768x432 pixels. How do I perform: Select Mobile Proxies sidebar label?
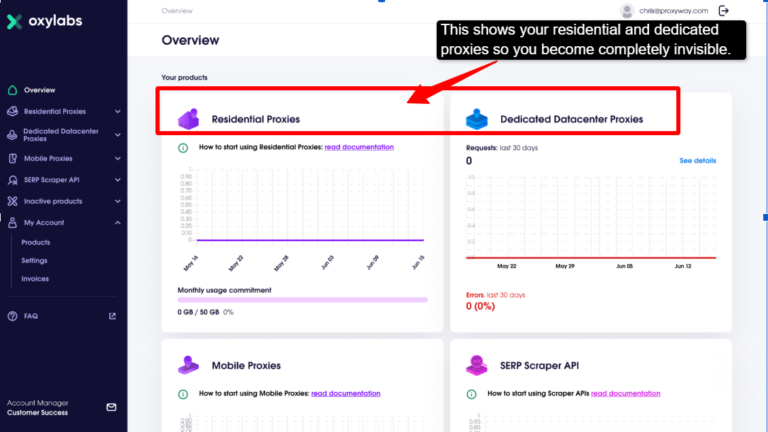click(48, 159)
